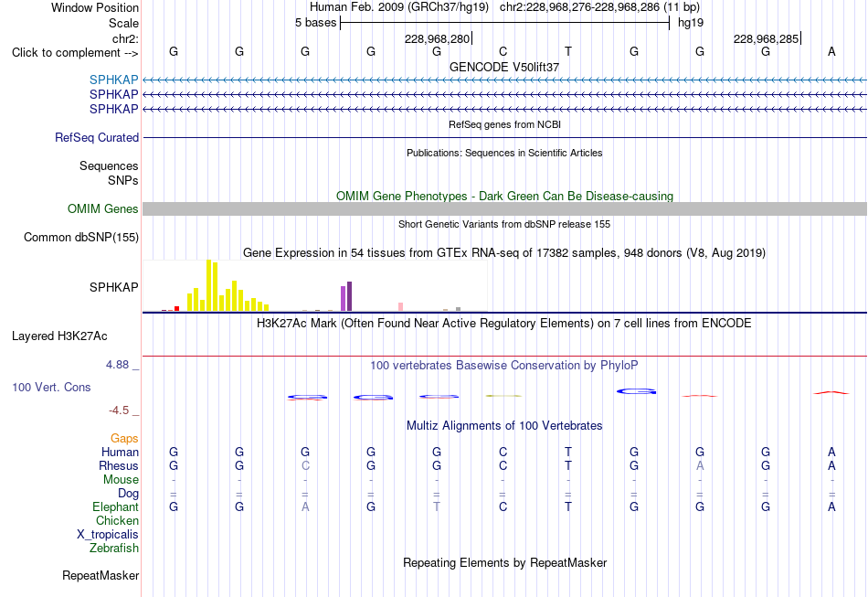
Task: Click base 'C' in the reference sequence row
Action: pyautogui.click(x=503, y=51)
